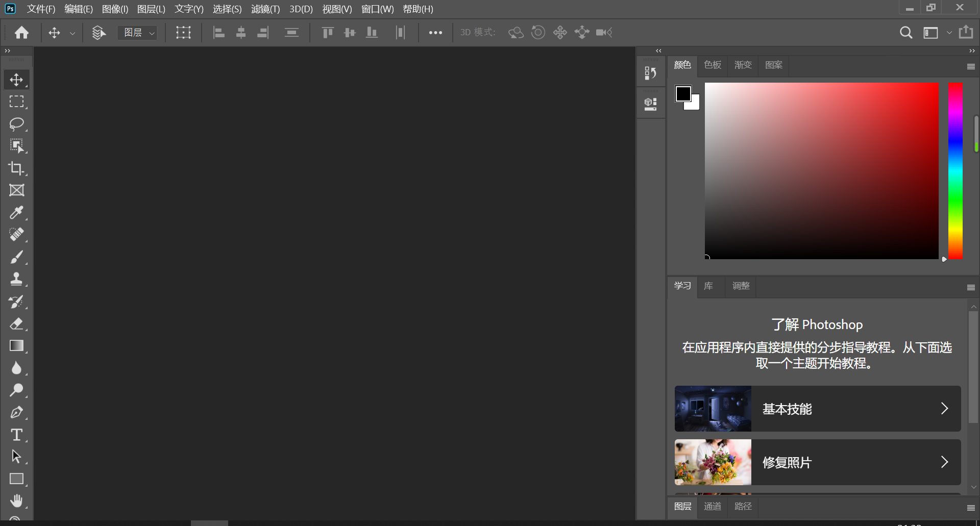Open the 修复照片 tutorial card
Viewport: 980px width, 526px height.
(818, 462)
